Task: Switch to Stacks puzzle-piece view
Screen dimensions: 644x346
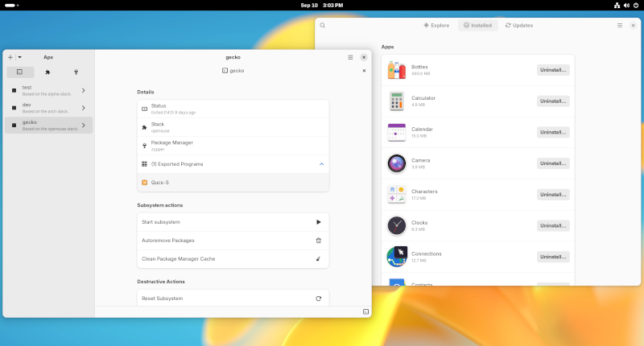Action: click(47, 72)
